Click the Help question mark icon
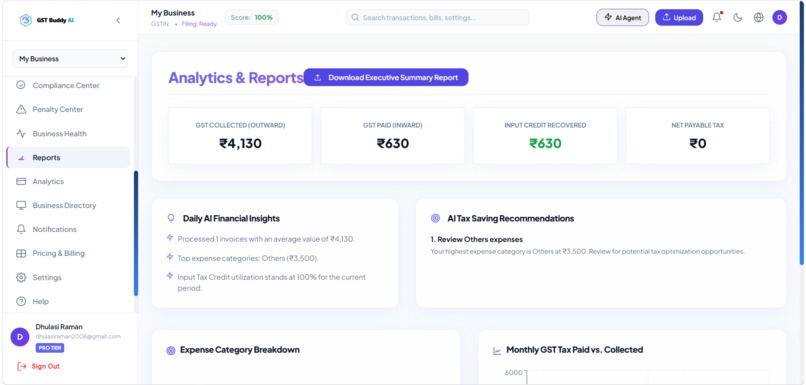 pyautogui.click(x=21, y=302)
